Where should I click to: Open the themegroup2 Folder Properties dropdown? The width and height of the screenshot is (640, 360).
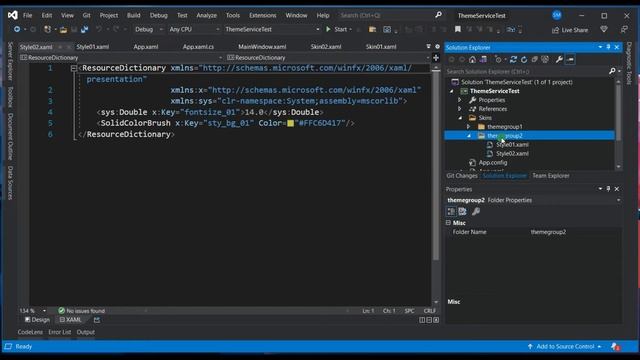tap(618, 200)
